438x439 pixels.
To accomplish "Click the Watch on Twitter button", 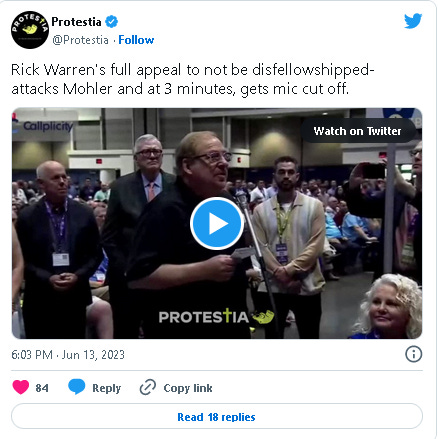I will click(357, 131).
